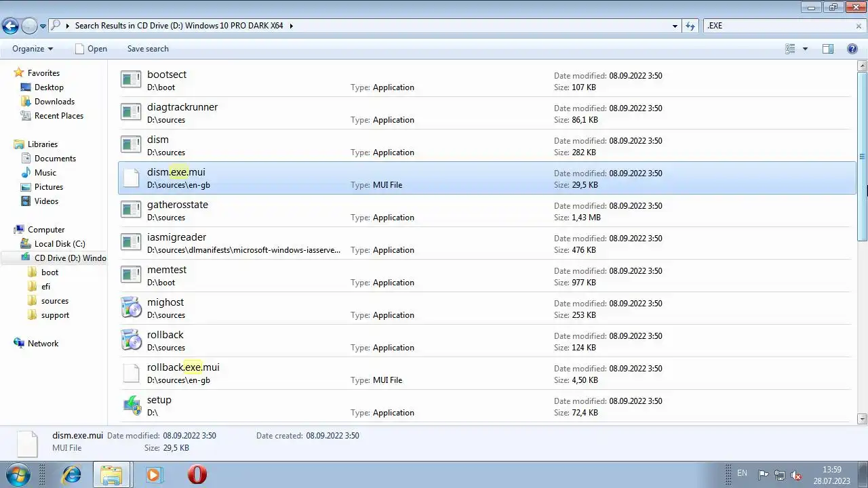
Task: Click the bootsect application icon
Action: click(131, 79)
